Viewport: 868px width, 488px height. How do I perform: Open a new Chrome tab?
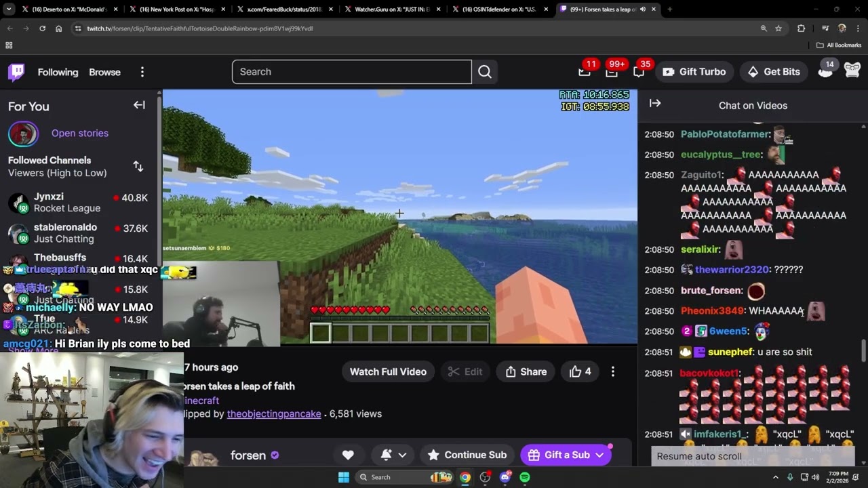point(669,9)
